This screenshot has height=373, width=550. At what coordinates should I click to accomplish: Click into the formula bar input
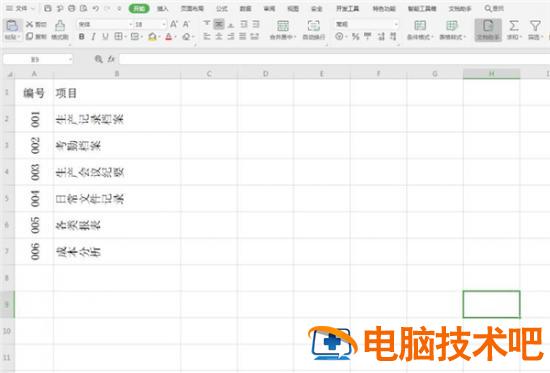pos(335,59)
